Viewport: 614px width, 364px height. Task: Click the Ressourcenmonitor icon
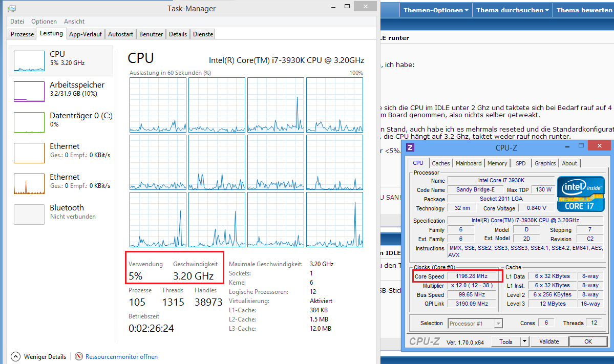tap(79, 356)
